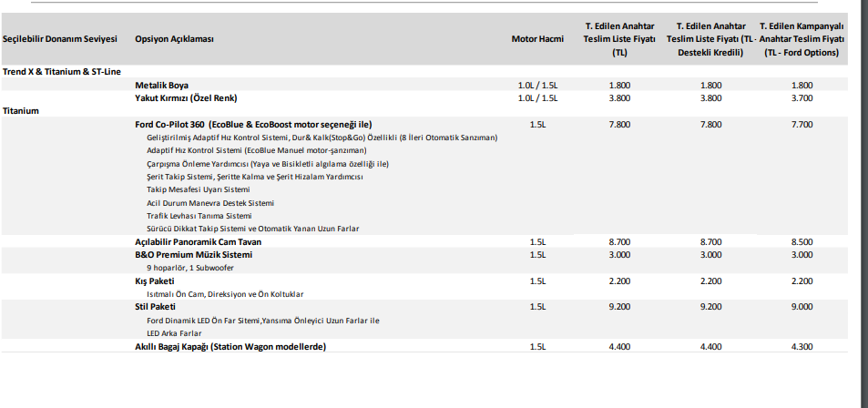
Task: Click the 'Seçilebilir Donanım Seviyesi' column header
Action: pos(59,39)
